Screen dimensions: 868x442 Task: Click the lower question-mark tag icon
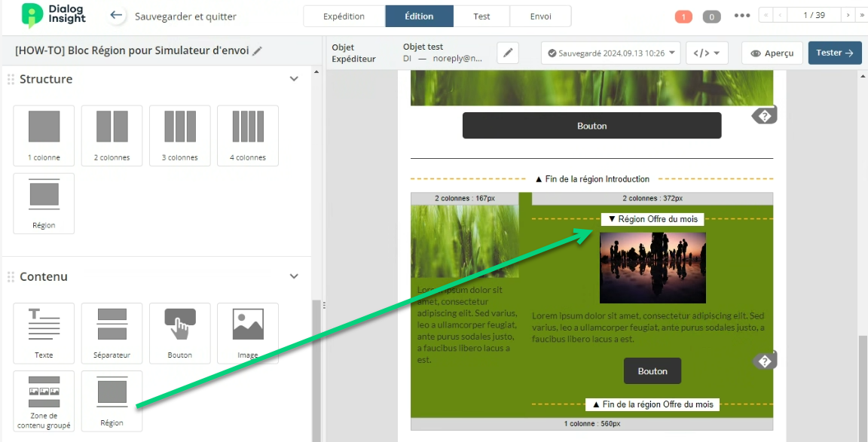(765, 361)
